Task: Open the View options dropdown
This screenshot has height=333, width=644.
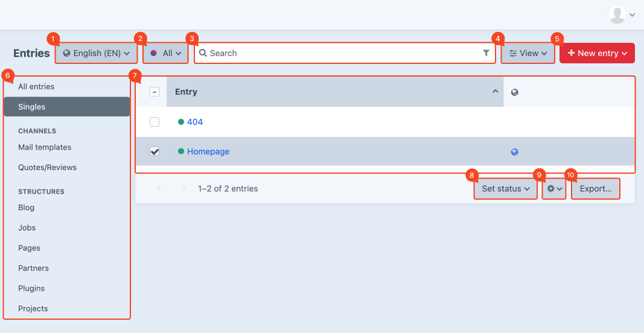Action: click(x=528, y=53)
